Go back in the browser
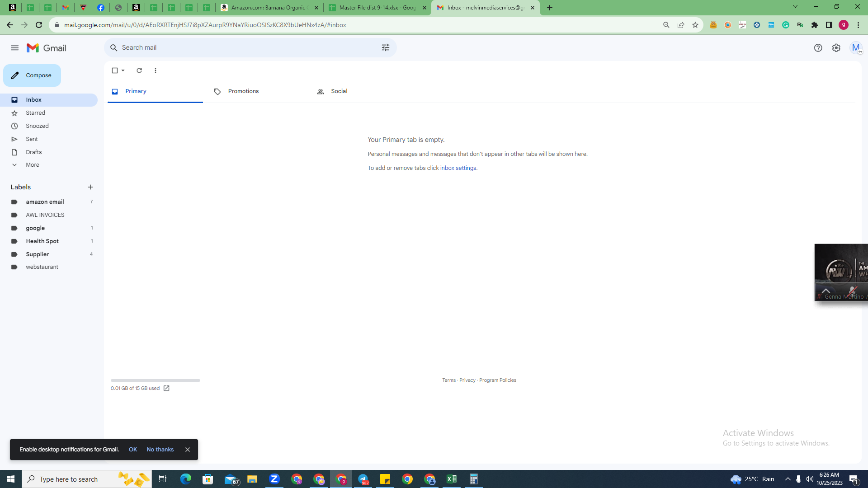 coord(10,25)
